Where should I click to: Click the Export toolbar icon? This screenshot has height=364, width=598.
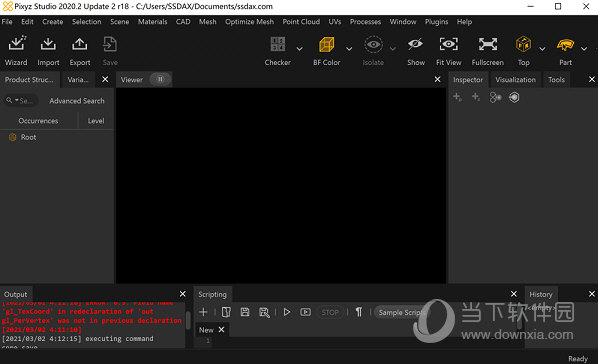[79, 44]
